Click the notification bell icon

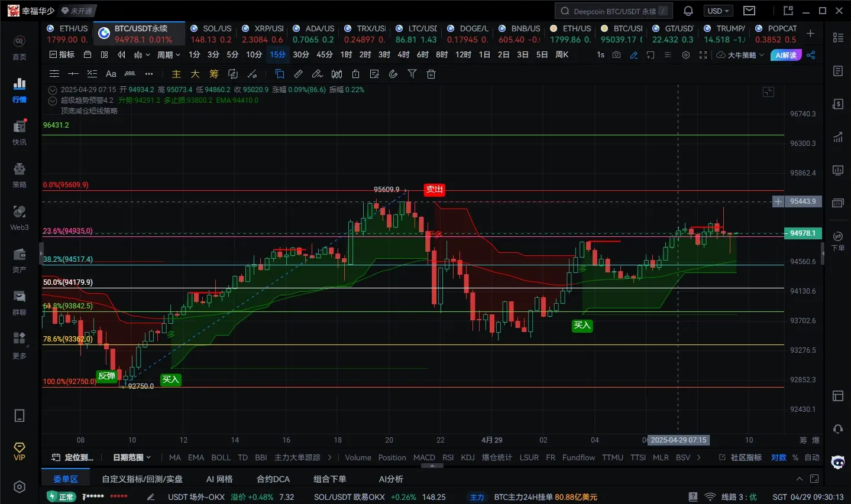coord(688,11)
